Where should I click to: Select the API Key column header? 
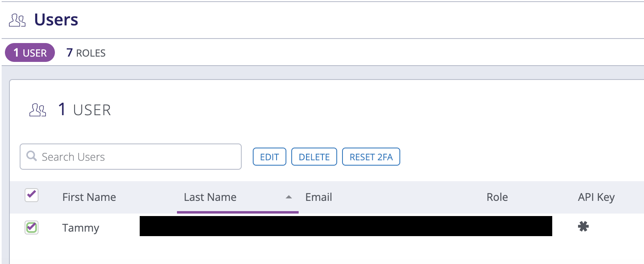tap(596, 197)
